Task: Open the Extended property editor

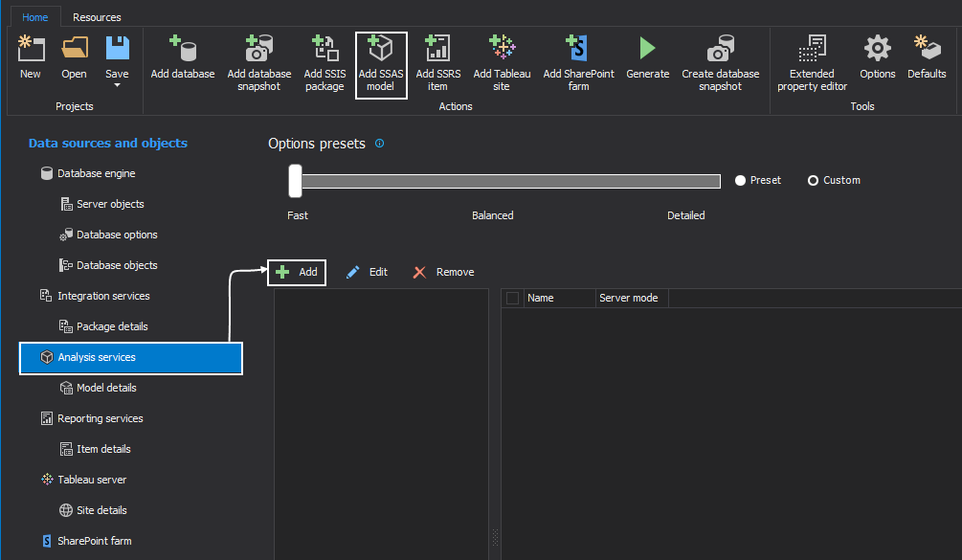Action: 812,50
